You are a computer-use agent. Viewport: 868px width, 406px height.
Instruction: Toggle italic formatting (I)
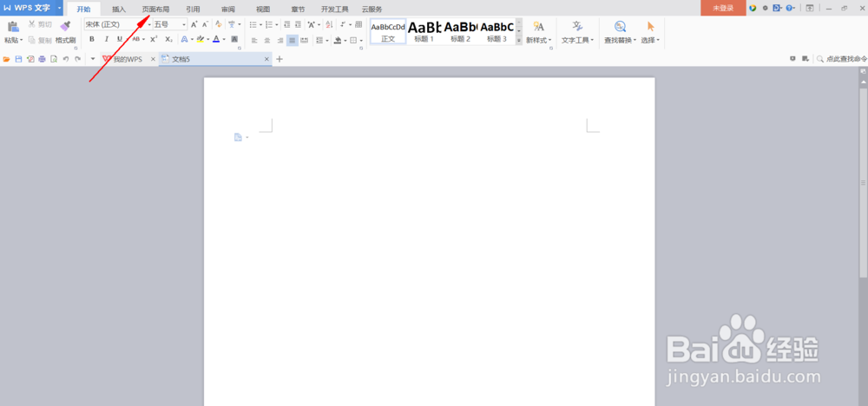point(106,39)
